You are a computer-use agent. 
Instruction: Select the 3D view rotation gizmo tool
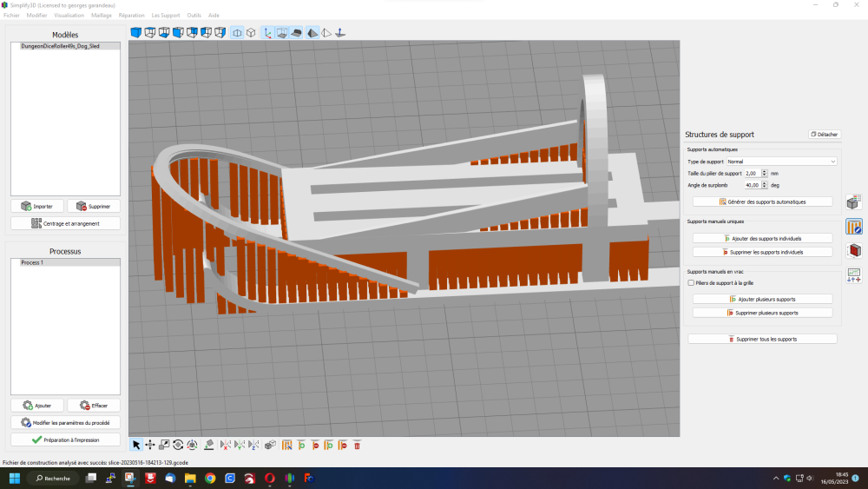[192, 445]
